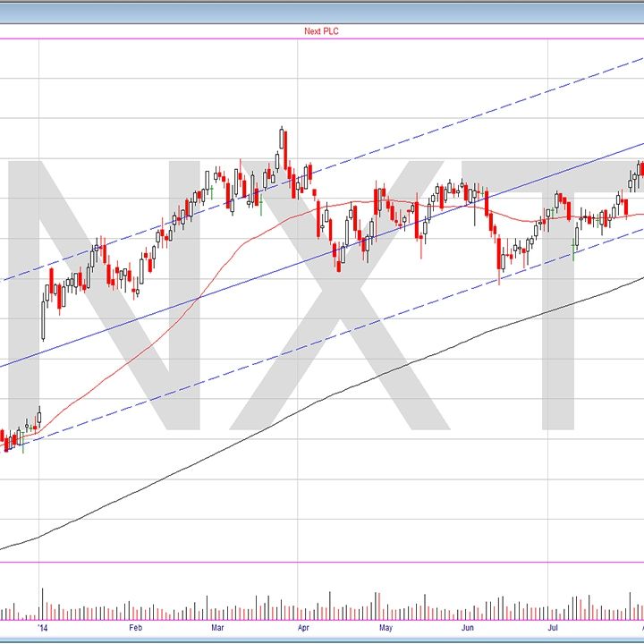Click the Mar label on the date axis

(217, 628)
